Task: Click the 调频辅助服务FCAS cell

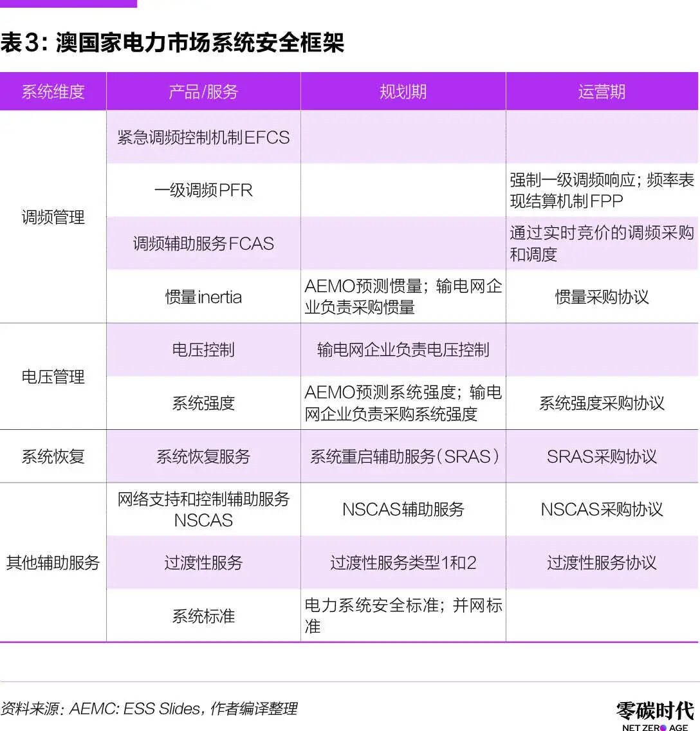Action: click(203, 244)
